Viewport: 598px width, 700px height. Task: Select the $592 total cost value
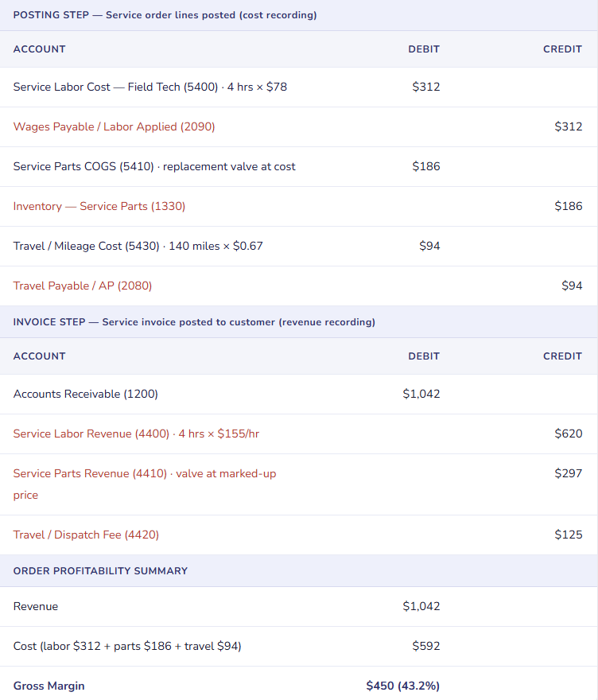point(425,646)
